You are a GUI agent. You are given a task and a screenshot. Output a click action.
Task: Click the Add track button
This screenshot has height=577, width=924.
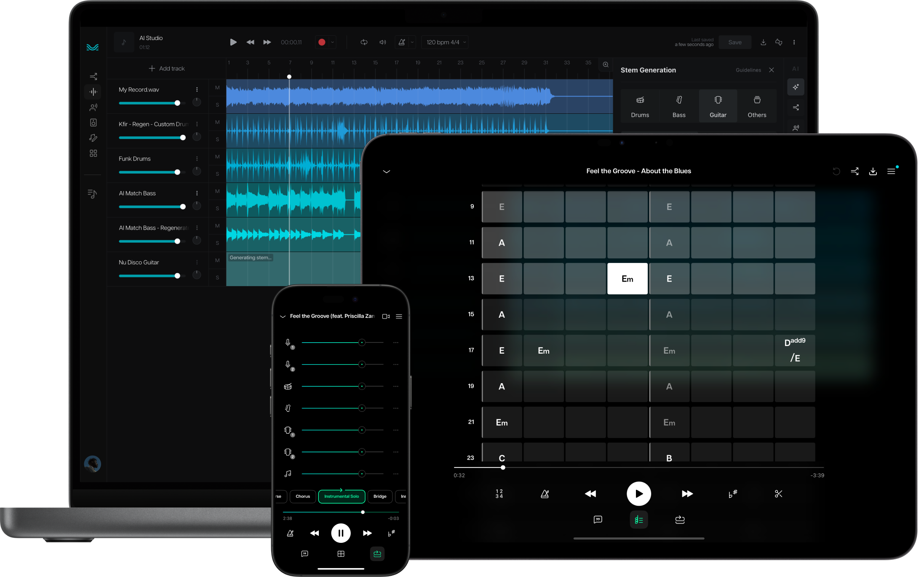[167, 68]
